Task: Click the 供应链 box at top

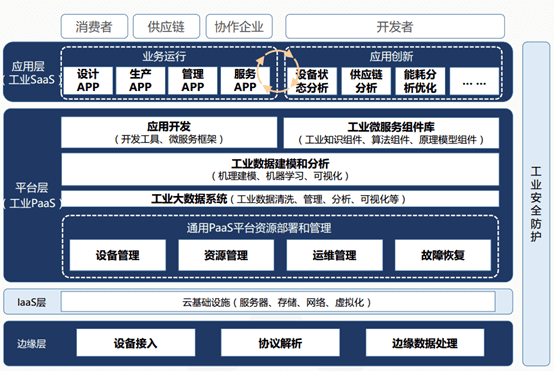Action: click(166, 26)
